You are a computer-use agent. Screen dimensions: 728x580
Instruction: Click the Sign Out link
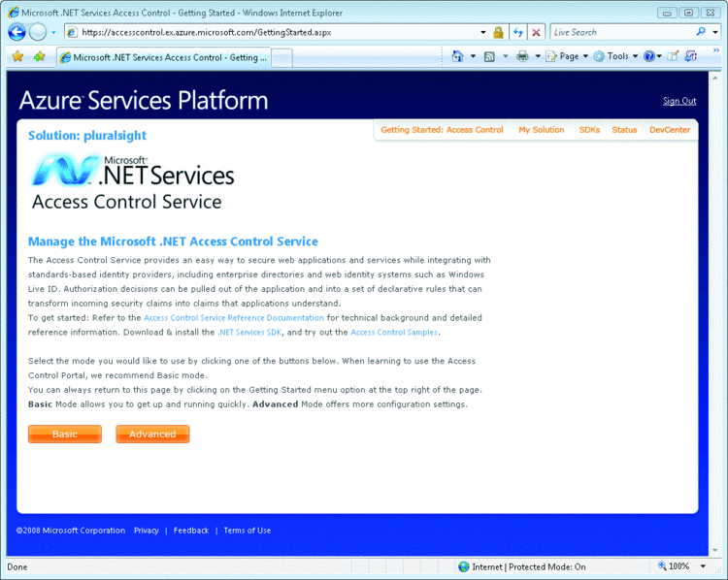[x=679, y=101]
